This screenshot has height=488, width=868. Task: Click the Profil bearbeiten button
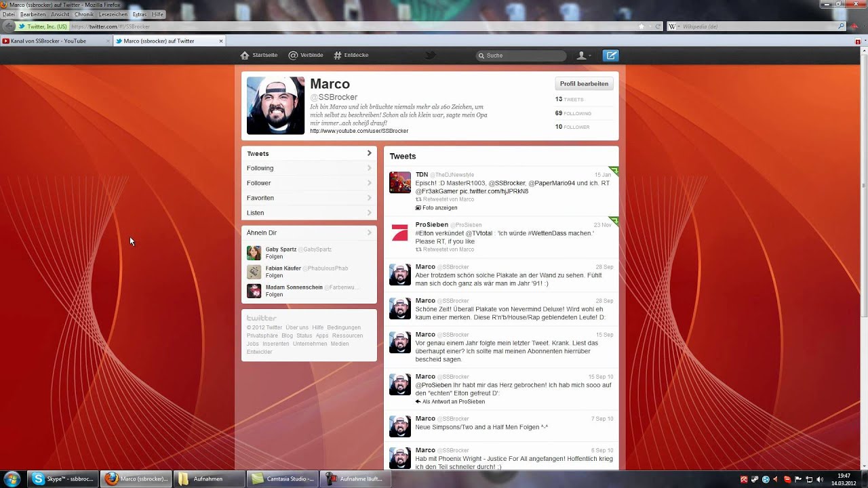point(584,83)
